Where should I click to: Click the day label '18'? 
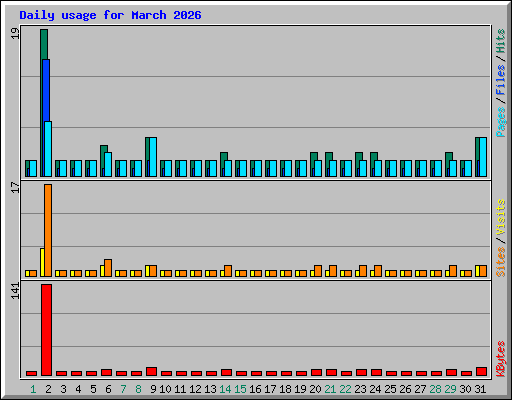click(285, 389)
